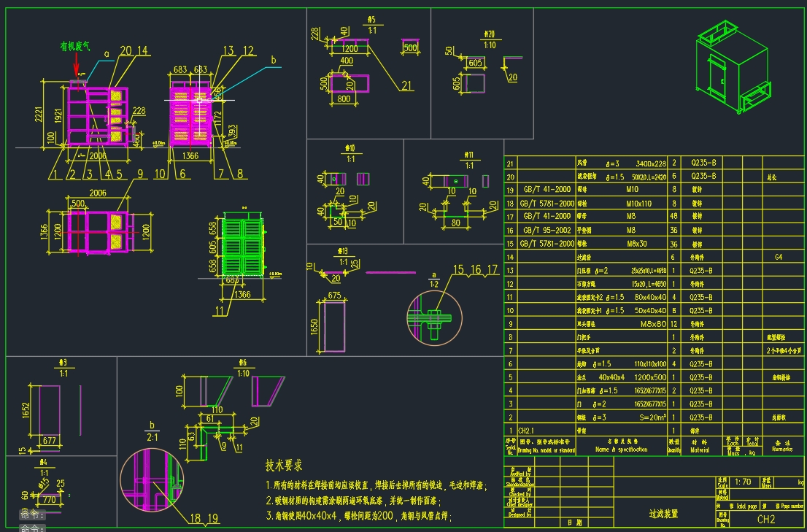The width and height of the screenshot is (807, 532).
Task: Select the detail 'b 2:1' label
Action: pyautogui.click(x=152, y=431)
